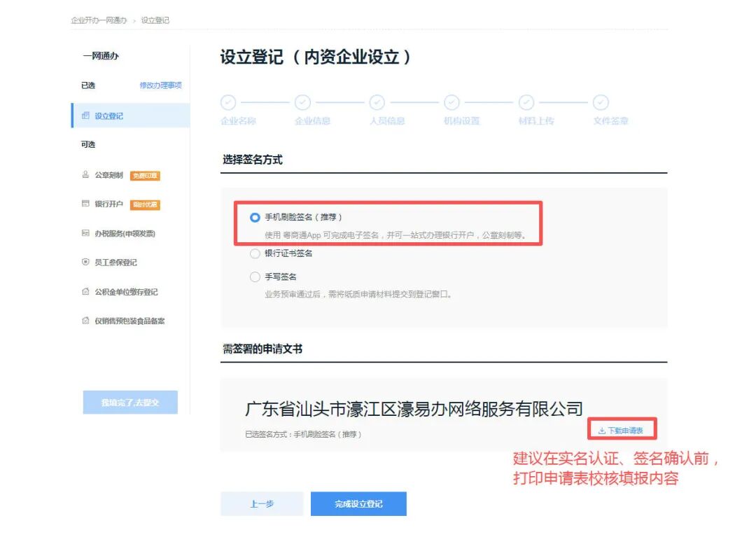756x537 pixels.
Task: Click the 完成设立登记 blue button
Action: click(x=359, y=503)
